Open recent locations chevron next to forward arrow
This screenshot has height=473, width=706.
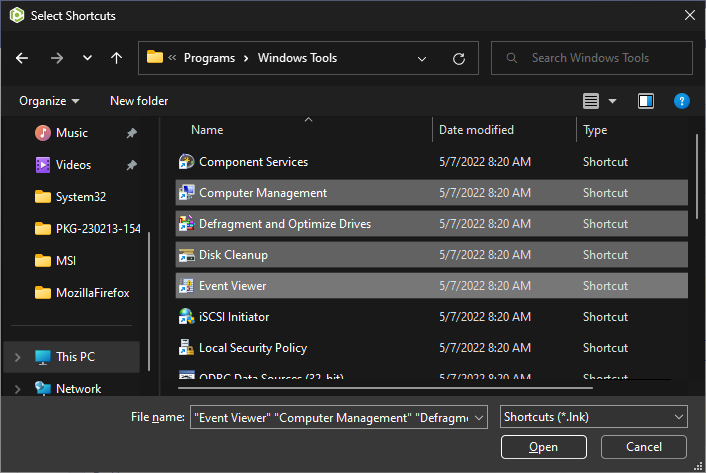pyautogui.click(x=87, y=58)
